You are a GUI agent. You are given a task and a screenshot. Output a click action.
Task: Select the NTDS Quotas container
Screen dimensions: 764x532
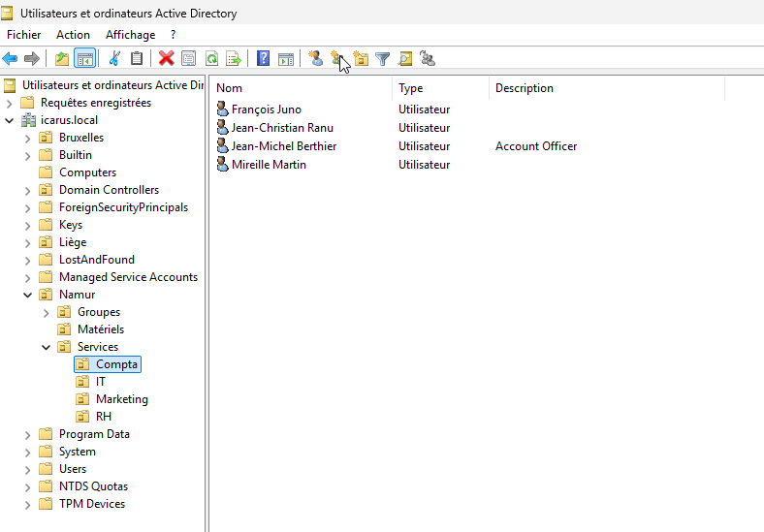coord(93,486)
